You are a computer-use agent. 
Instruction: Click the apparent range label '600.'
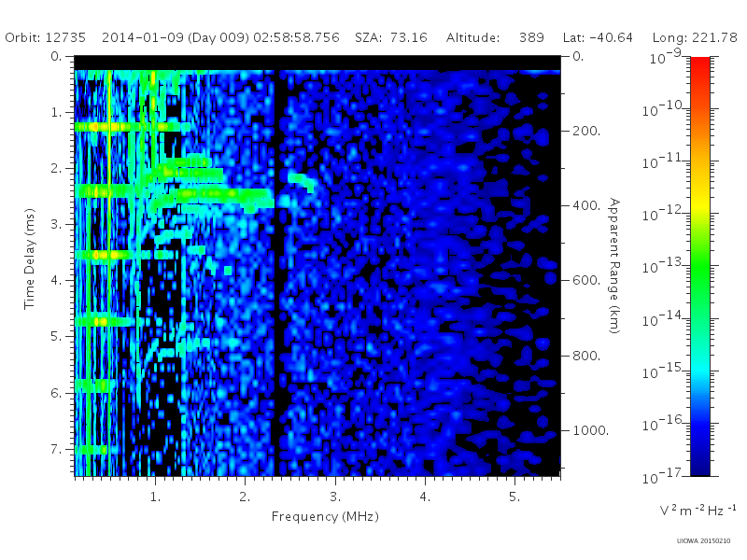(x=586, y=281)
